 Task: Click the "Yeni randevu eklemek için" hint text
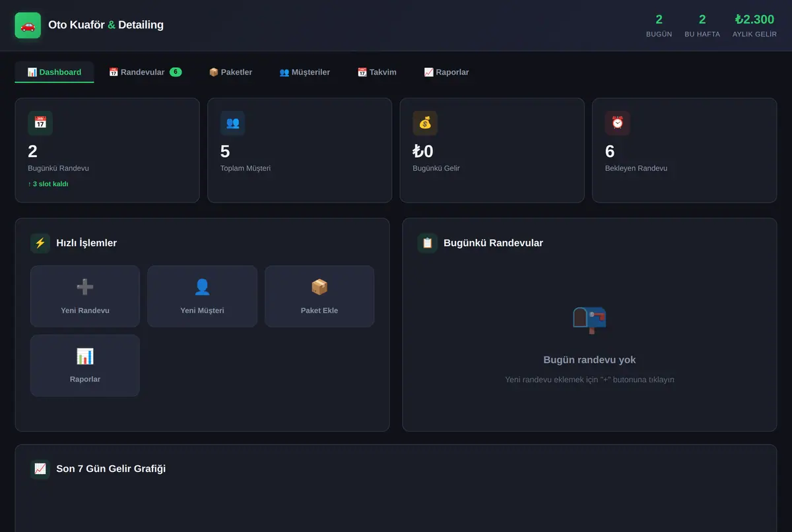(589, 380)
